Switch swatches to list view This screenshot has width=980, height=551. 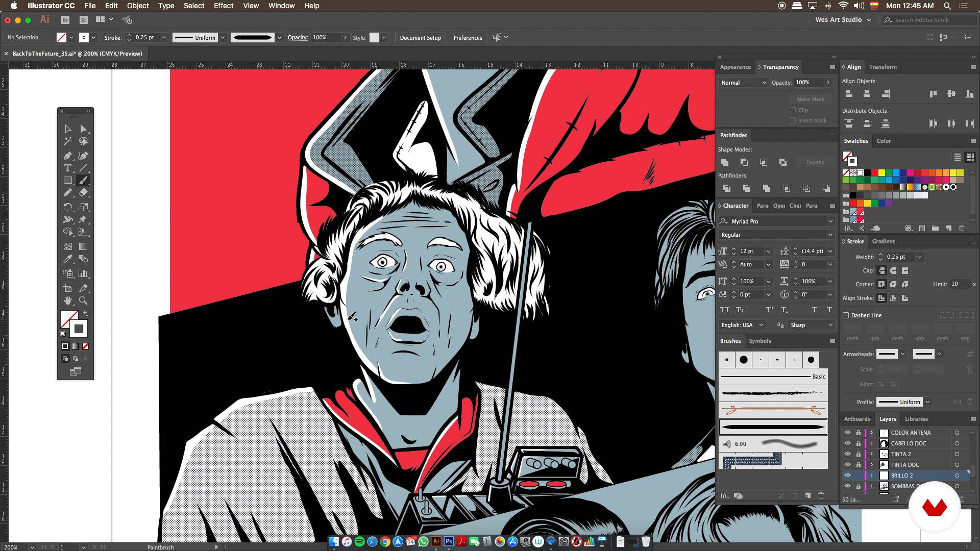[x=958, y=157]
